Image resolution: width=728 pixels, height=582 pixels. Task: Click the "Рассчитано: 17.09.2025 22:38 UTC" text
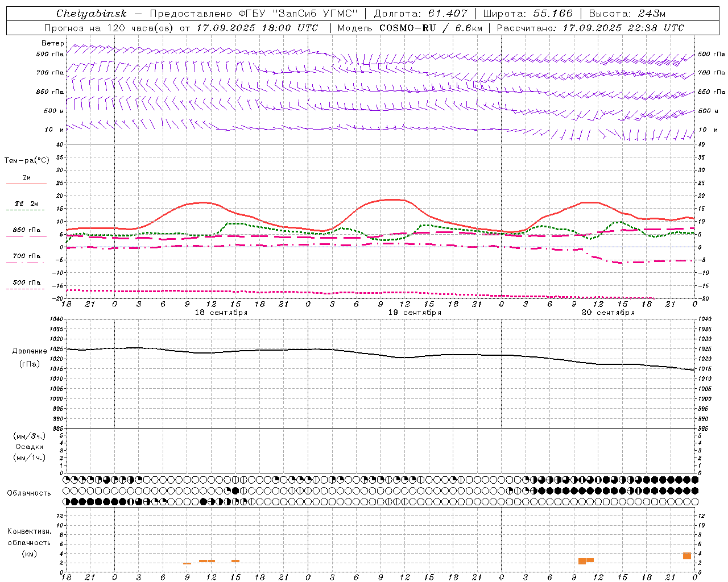[x=590, y=28]
